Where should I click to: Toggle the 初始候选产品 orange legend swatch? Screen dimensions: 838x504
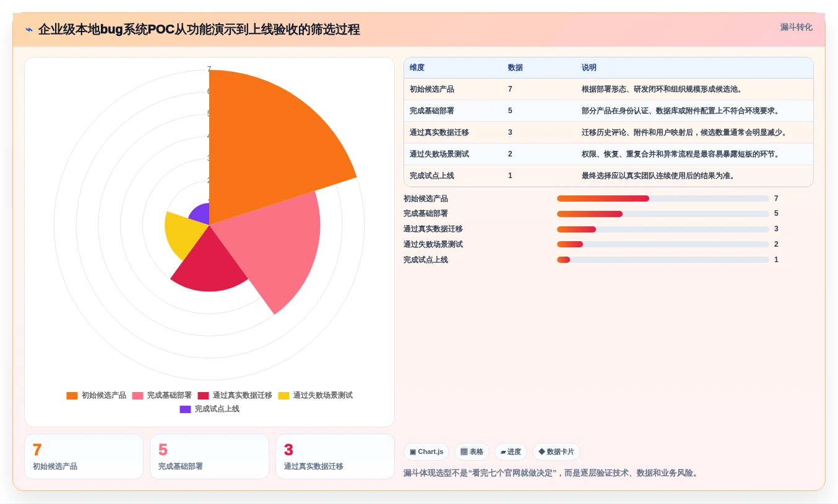(x=72, y=395)
